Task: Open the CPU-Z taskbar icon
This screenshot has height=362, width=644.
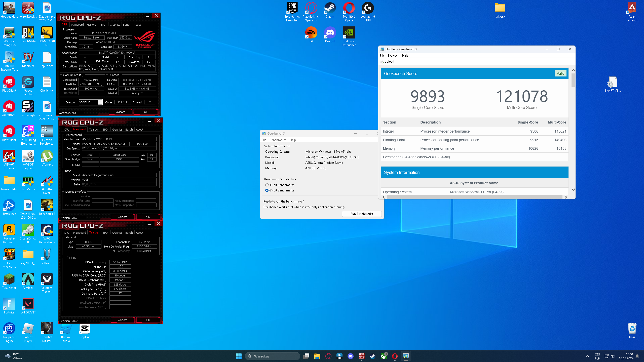Action: pyautogui.click(x=361, y=356)
